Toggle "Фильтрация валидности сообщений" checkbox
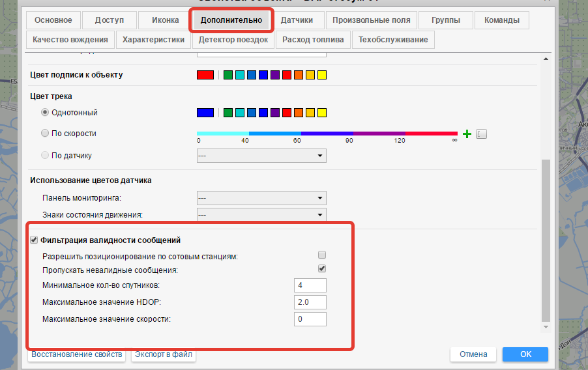Image resolution: width=588 pixels, height=370 pixels. pos(35,240)
